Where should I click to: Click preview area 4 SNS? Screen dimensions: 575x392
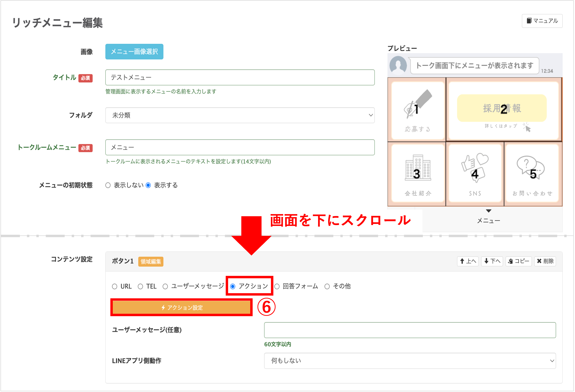[x=475, y=174]
